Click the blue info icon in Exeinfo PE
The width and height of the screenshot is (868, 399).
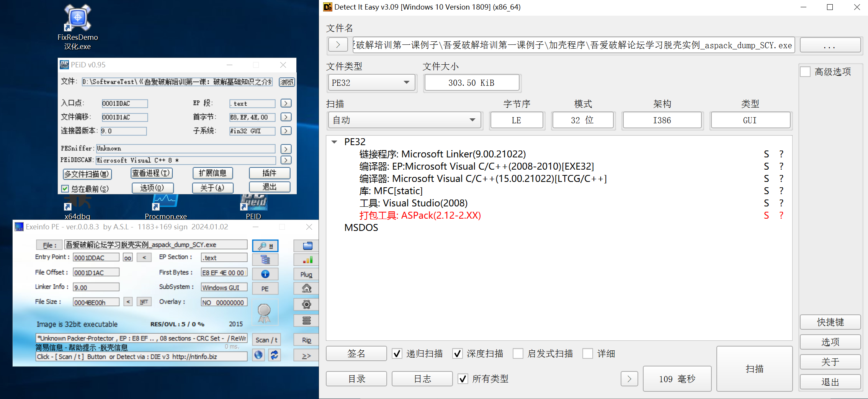pyautogui.click(x=265, y=274)
